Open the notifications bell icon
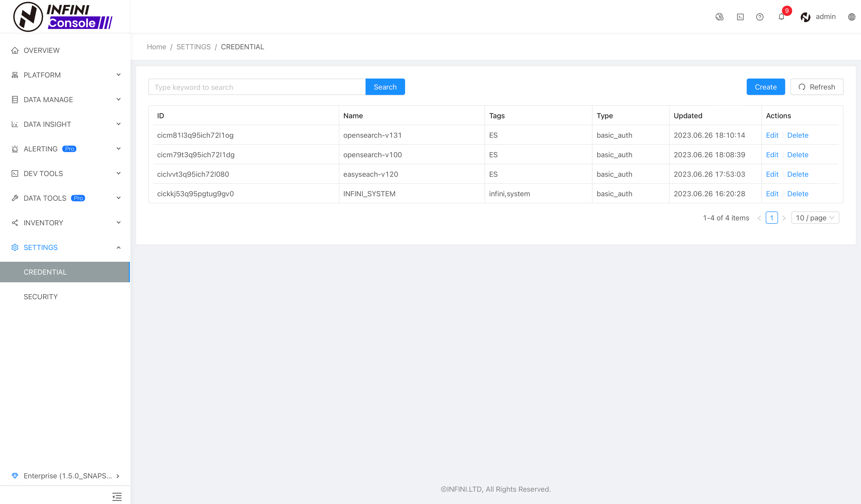 point(781,16)
